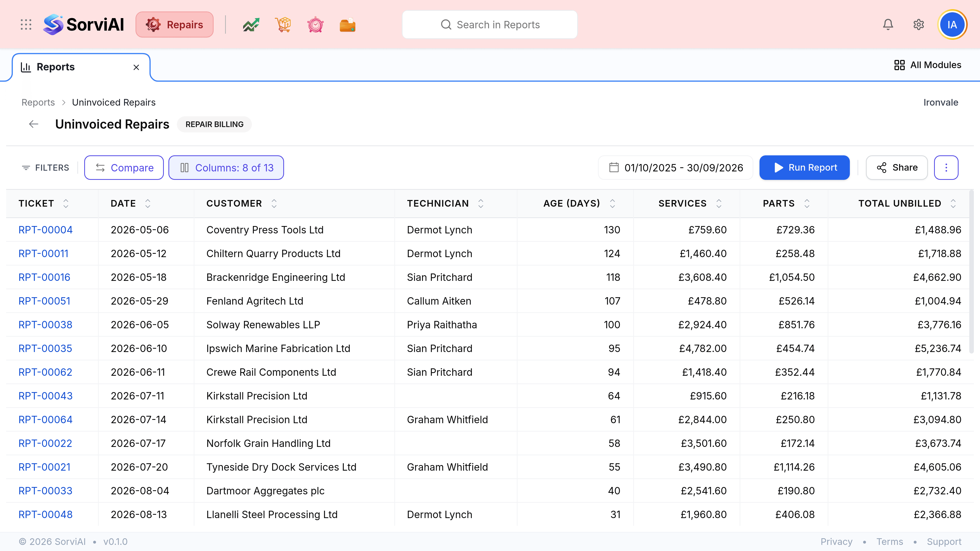This screenshot has height=551, width=980.
Task: Click the SorviAI logo
Action: [x=84, y=25]
